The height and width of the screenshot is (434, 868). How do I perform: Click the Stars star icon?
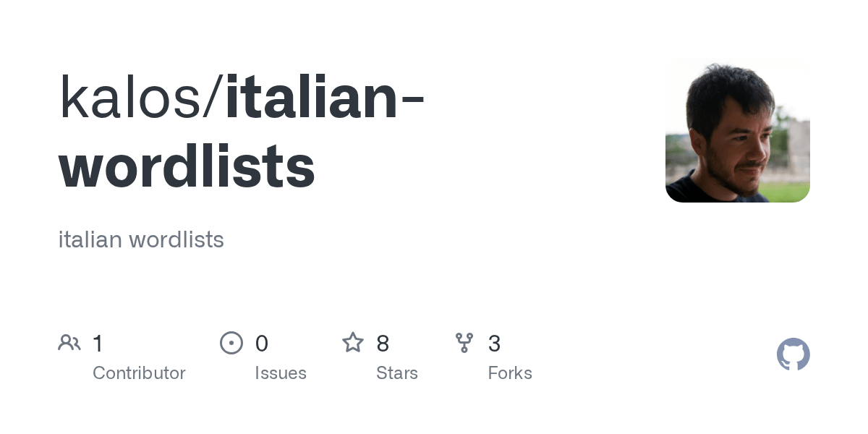[x=353, y=343]
